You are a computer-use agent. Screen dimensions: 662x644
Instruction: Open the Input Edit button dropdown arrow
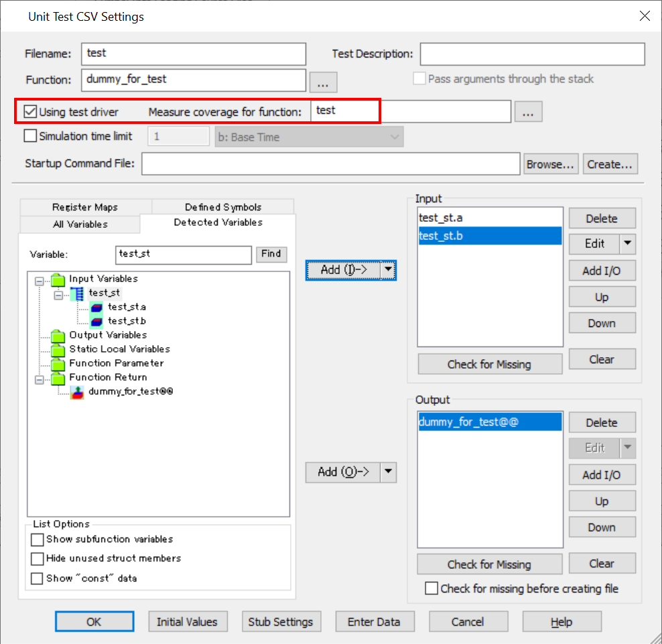pos(628,243)
